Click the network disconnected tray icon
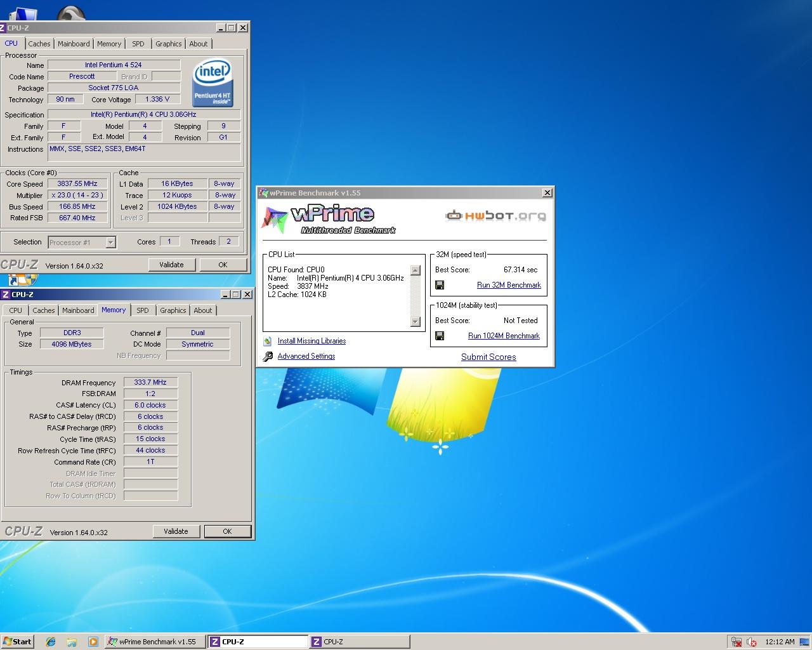The height and width of the screenshot is (650, 812). (x=737, y=642)
